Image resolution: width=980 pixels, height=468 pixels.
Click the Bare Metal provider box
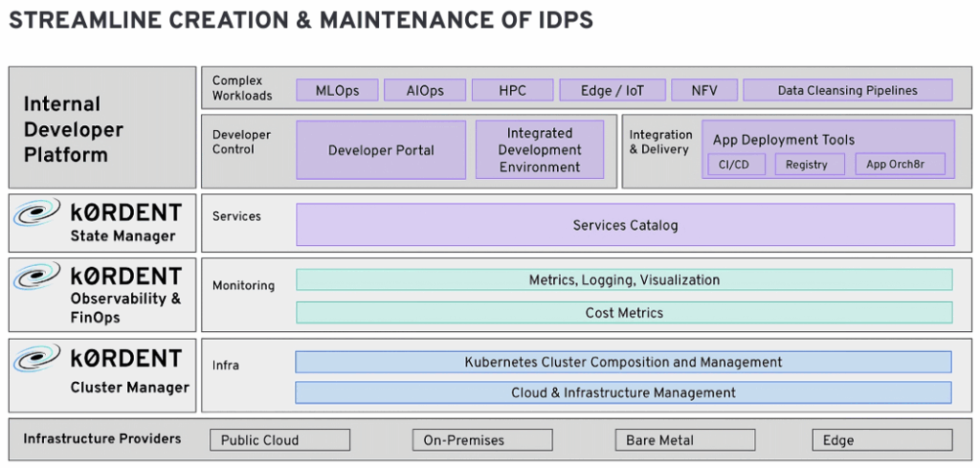[x=685, y=440]
